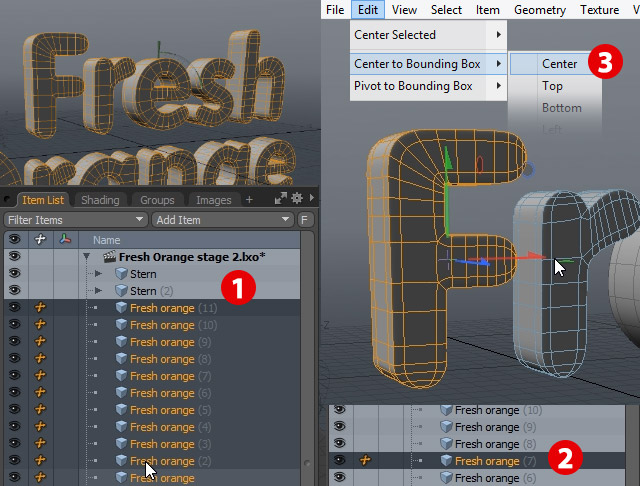This screenshot has width=640, height=486.
Task: Add a new tab with plus icon
Action: click(x=249, y=200)
